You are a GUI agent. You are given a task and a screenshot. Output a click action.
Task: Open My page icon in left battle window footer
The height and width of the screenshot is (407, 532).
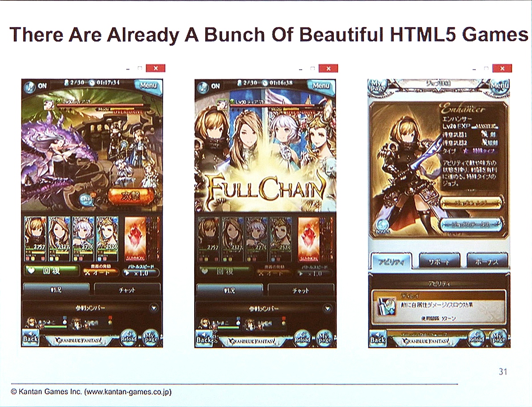(151, 338)
